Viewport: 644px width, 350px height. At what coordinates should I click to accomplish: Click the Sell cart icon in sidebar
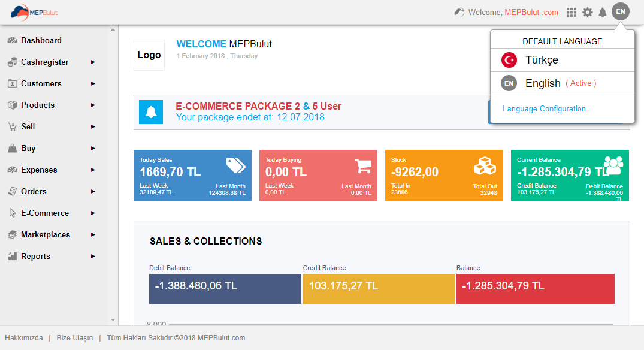pyautogui.click(x=13, y=126)
